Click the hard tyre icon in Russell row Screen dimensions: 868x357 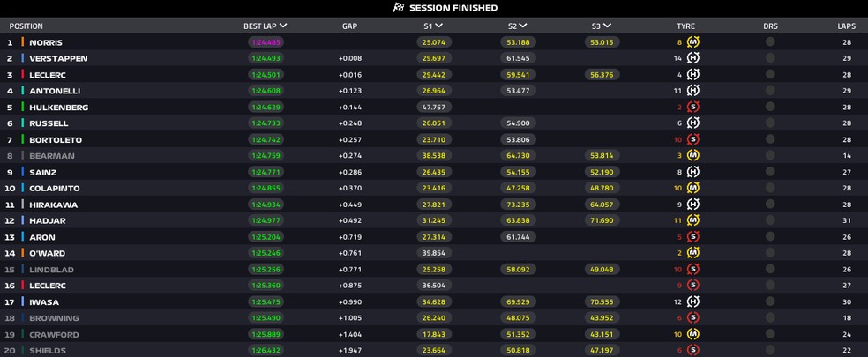click(x=693, y=123)
